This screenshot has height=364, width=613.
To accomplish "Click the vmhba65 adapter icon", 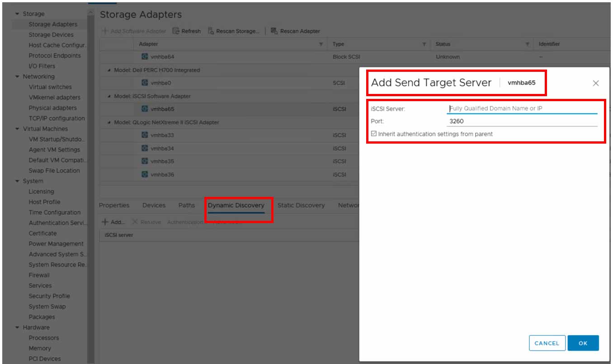I will point(145,109).
